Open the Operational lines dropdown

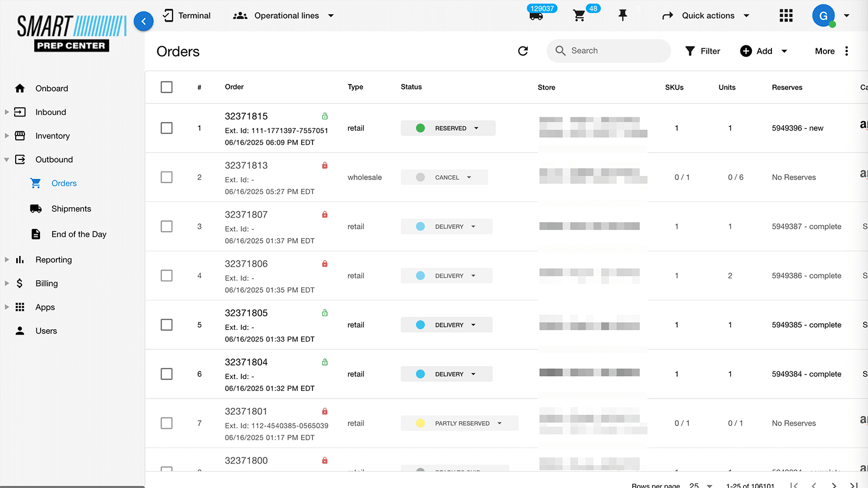[x=331, y=16]
